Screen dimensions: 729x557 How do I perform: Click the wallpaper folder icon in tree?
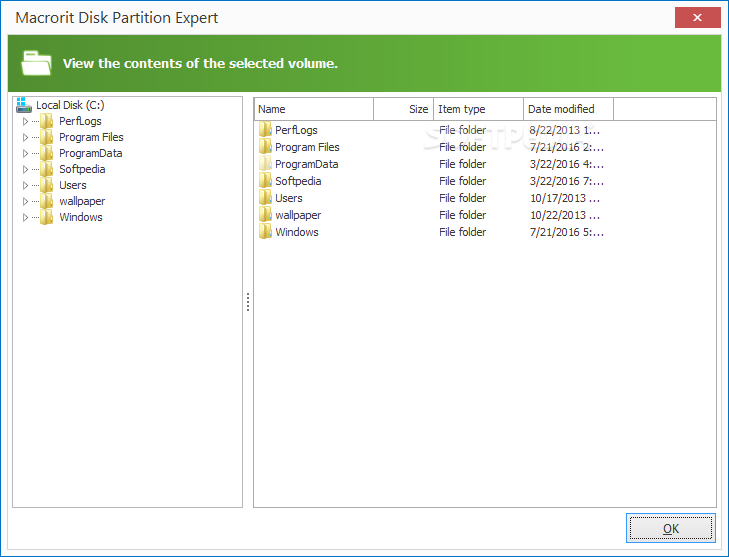[x=46, y=201]
